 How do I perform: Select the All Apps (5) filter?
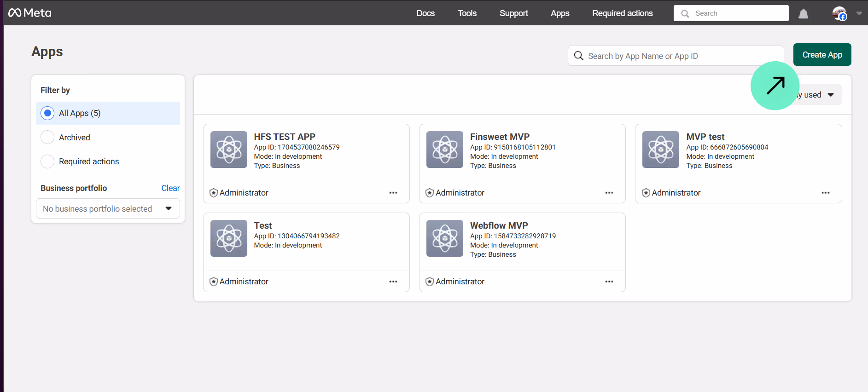pos(108,113)
